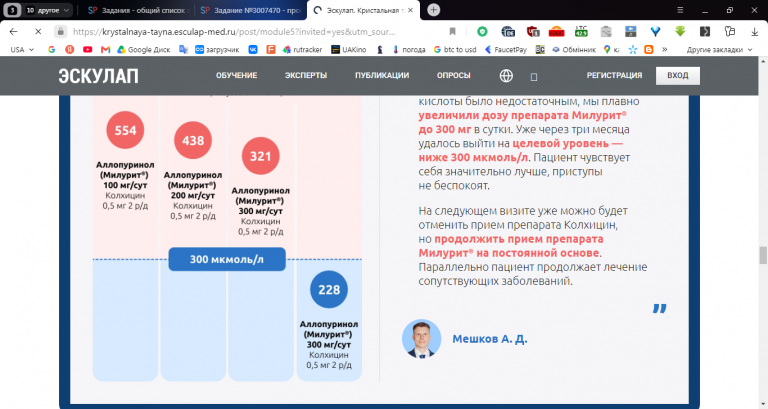Open the ОБУЧЕНИЕ menu item
Viewport: 768px width, 409px height.
(237, 75)
